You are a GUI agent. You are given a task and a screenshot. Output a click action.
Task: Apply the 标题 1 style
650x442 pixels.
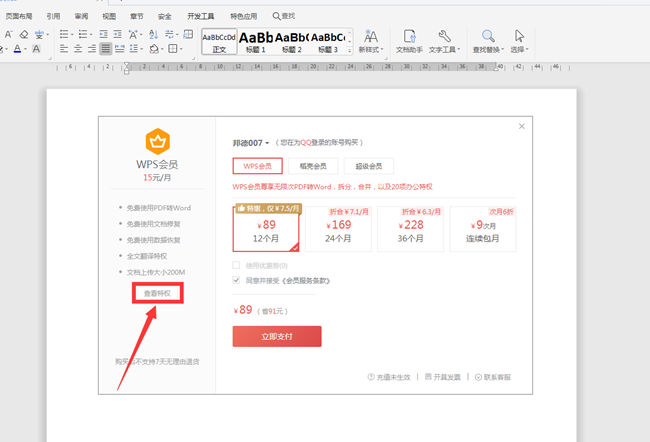click(256, 41)
